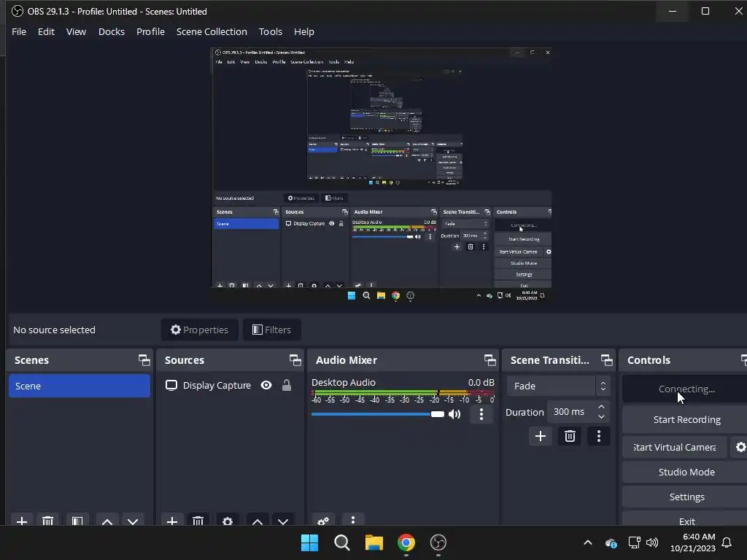Click the Connecting... streaming button
The image size is (747, 560).
tap(686, 389)
